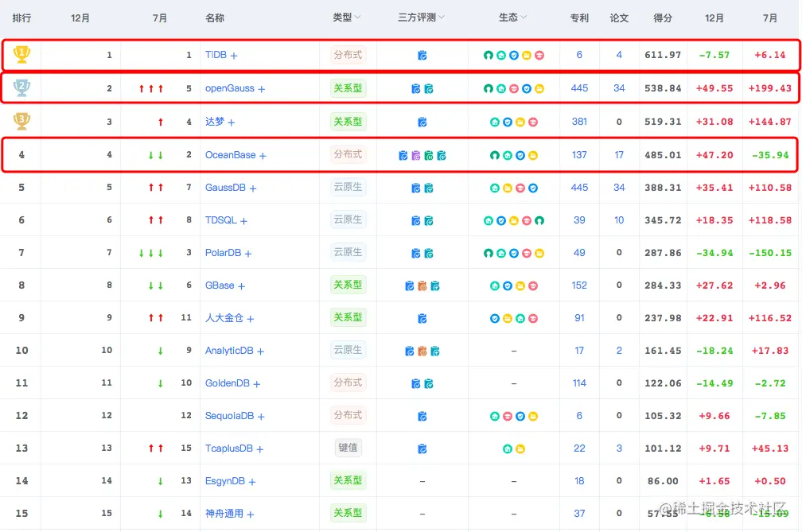Click the plus icon next to GaussDB
802x532 pixels.
[253, 188]
